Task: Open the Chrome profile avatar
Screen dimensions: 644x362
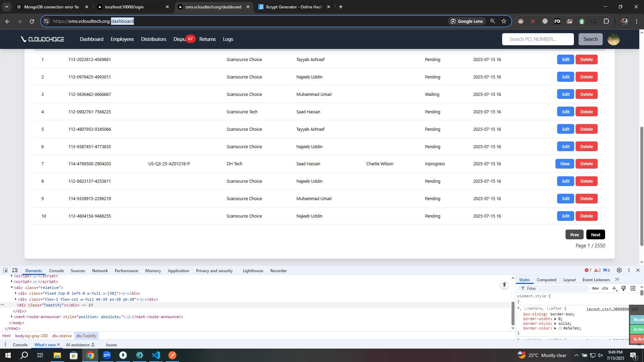Action: pos(624,21)
